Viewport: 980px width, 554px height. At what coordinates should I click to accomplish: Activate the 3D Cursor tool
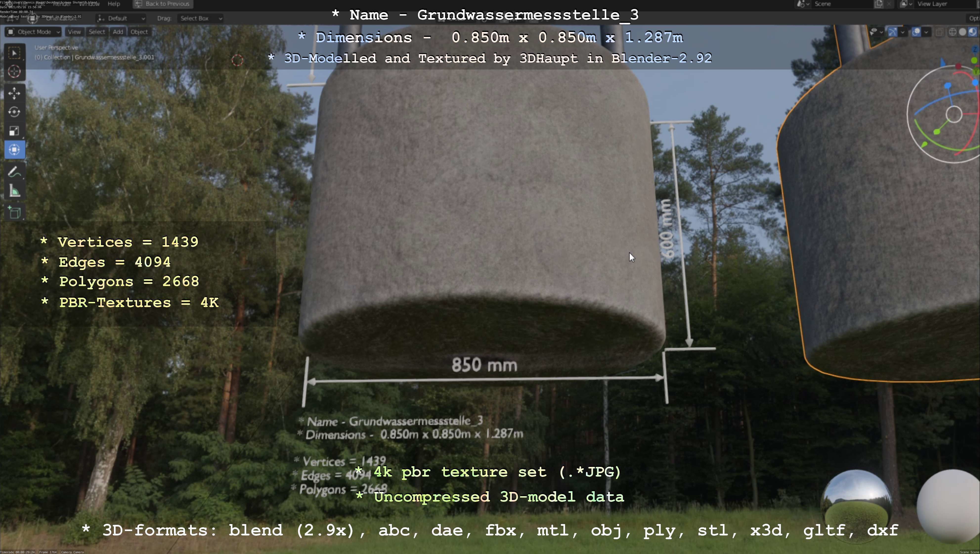coord(14,72)
